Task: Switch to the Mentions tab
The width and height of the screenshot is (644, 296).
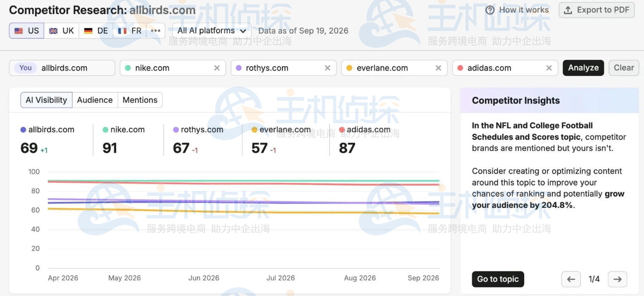Action: [140, 100]
